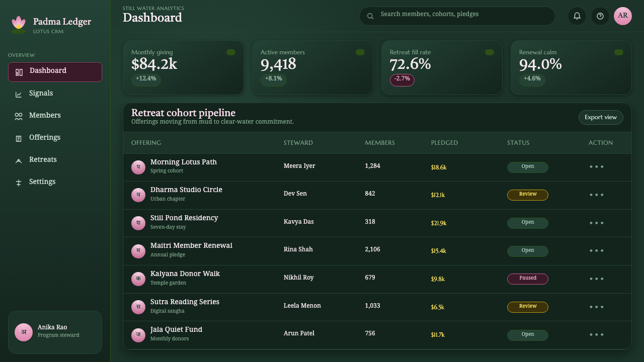The width and height of the screenshot is (644, 362).
Task: Click the Maitri Member Renewal avatar
Action: pyautogui.click(x=138, y=251)
